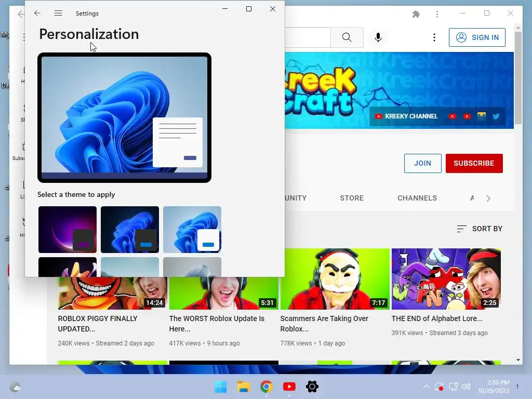Show more channel tabs with right chevron

pos(488,198)
